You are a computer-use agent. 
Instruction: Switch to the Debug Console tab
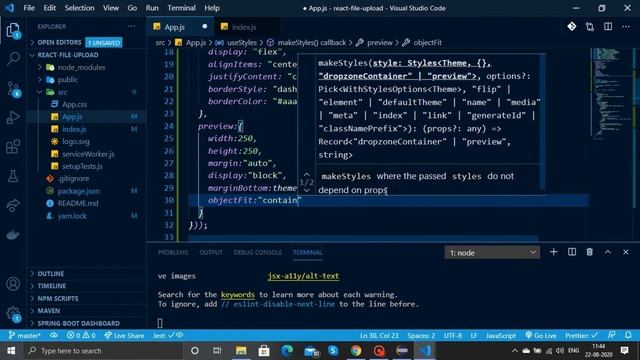point(258,253)
